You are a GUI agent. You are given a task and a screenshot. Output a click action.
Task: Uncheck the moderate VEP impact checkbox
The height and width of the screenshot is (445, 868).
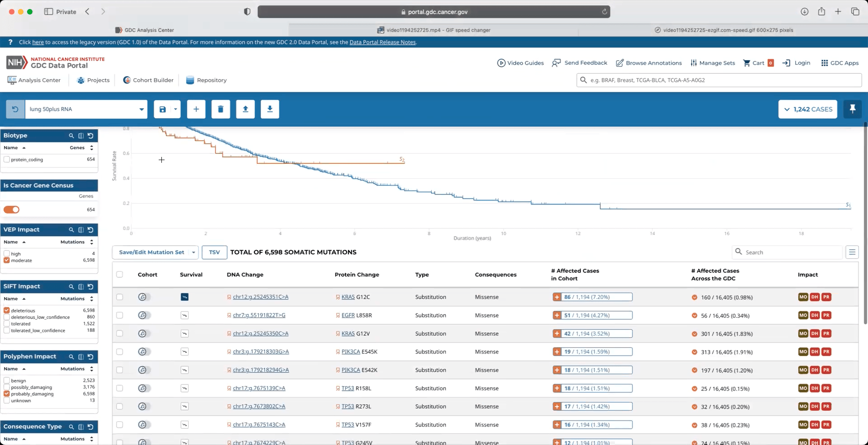tap(7, 260)
